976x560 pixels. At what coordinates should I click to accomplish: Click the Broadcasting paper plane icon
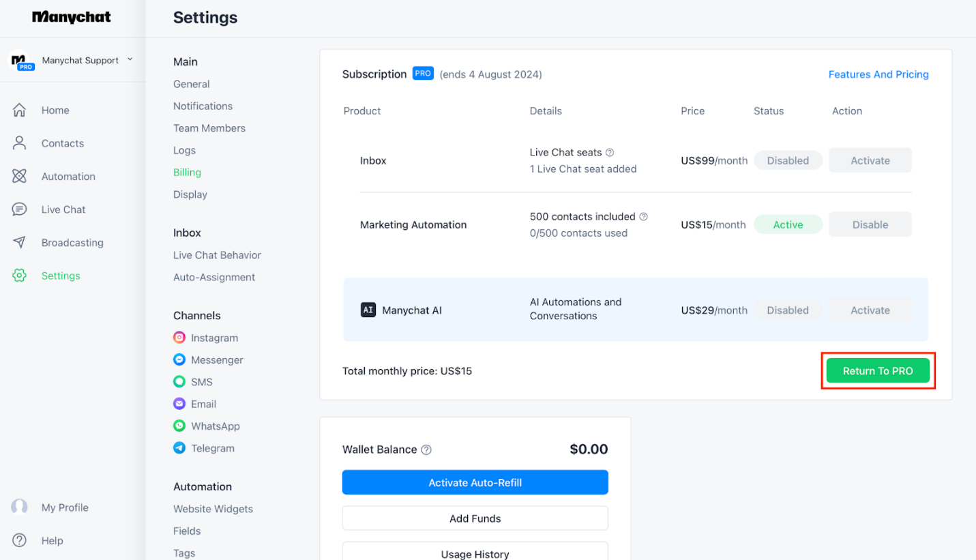pyautogui.click(x=19, y=242)
